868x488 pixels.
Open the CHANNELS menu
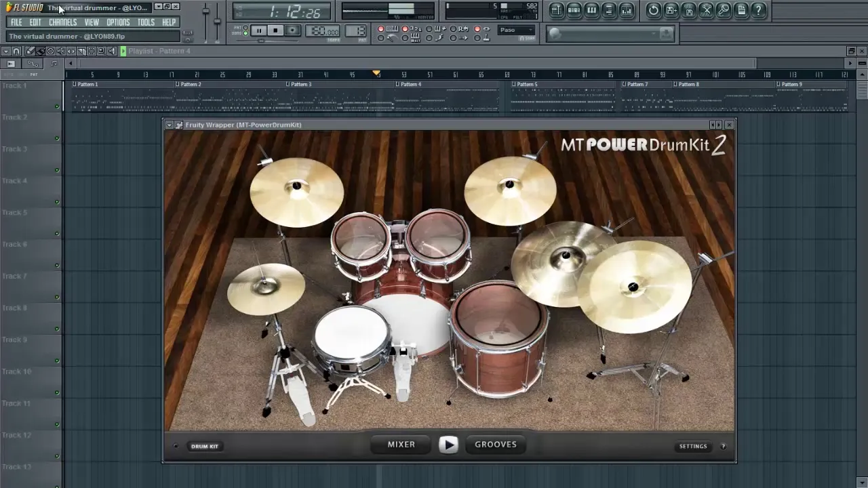[63, 22]
